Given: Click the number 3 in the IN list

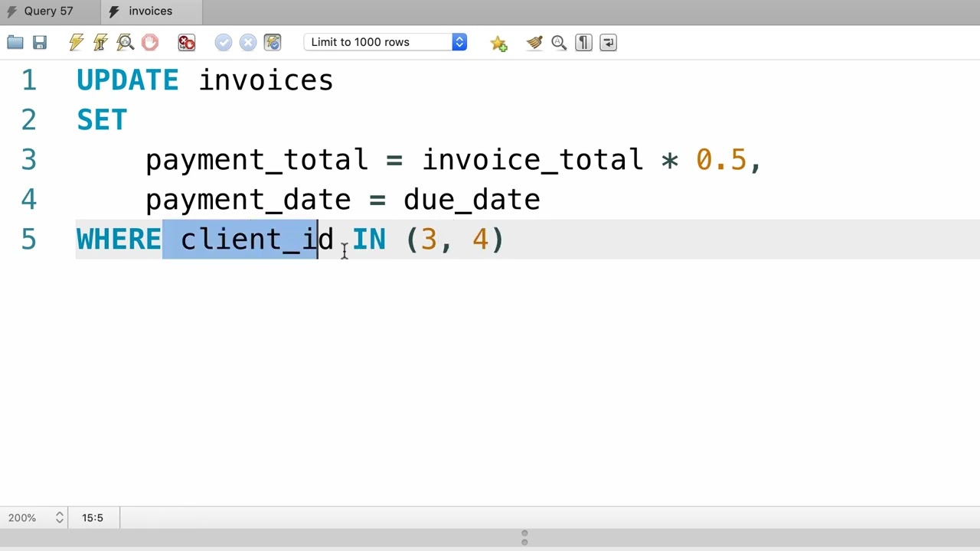Looking at the screenshot, I should click(429, 240).
